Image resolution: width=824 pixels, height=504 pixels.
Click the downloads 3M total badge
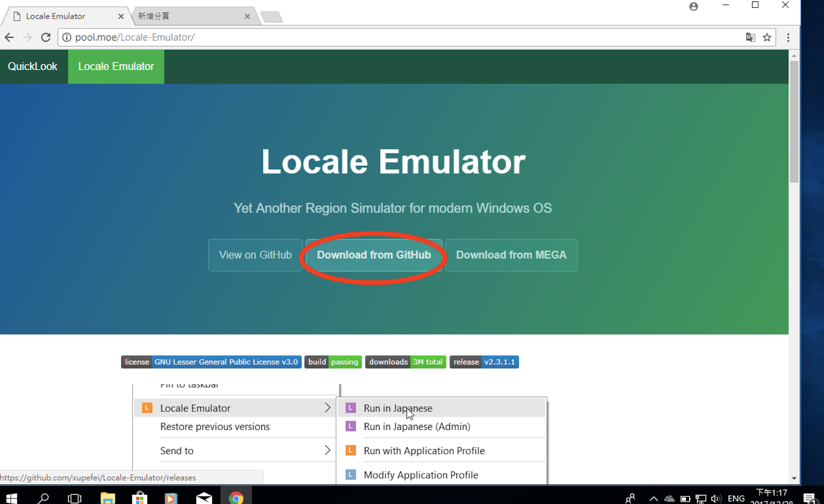coord(406,362)
